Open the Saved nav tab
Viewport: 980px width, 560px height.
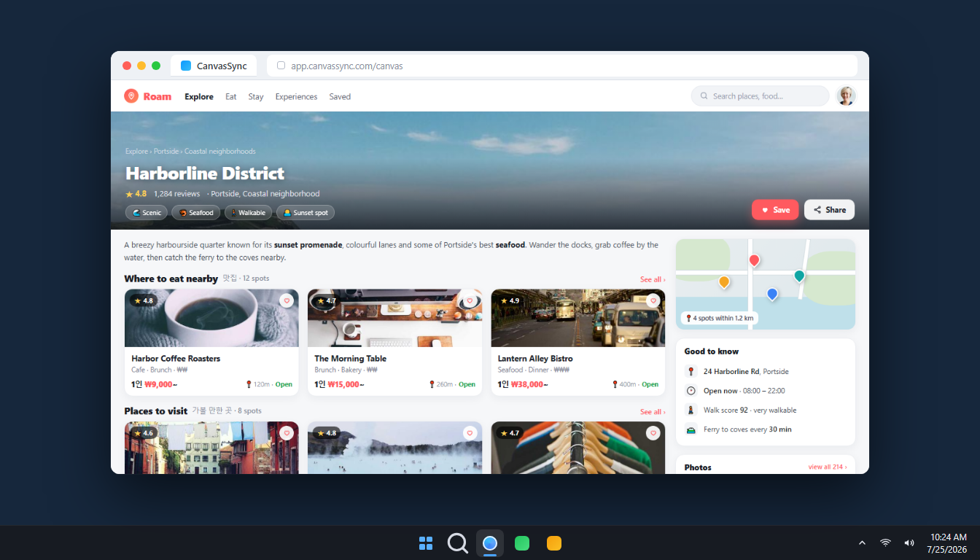(x=340, y=96)
